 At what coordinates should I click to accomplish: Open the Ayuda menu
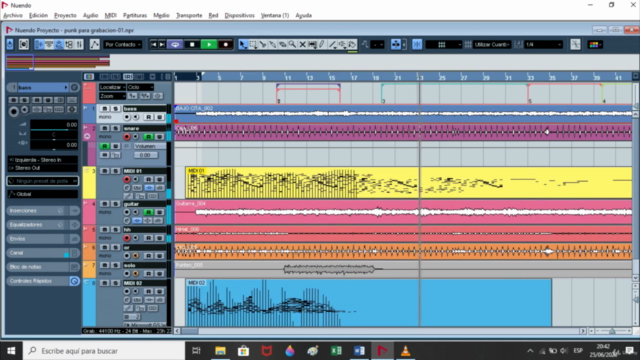coord(303,15)
